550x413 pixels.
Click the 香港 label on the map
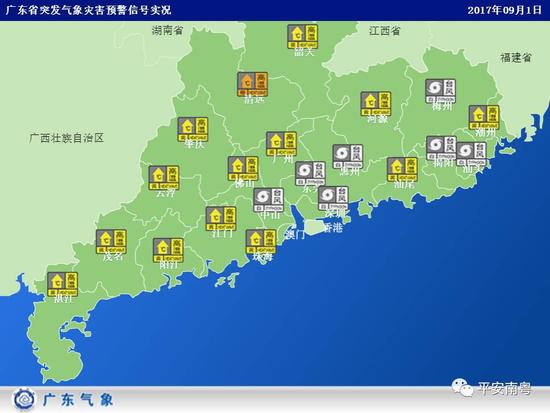click(x=333, y=228)
